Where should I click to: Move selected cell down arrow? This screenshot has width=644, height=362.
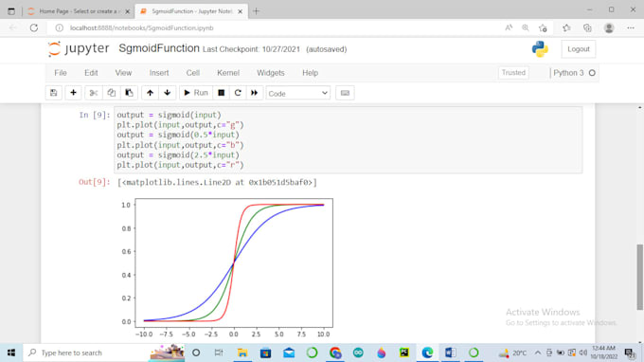tap(168, 93)
